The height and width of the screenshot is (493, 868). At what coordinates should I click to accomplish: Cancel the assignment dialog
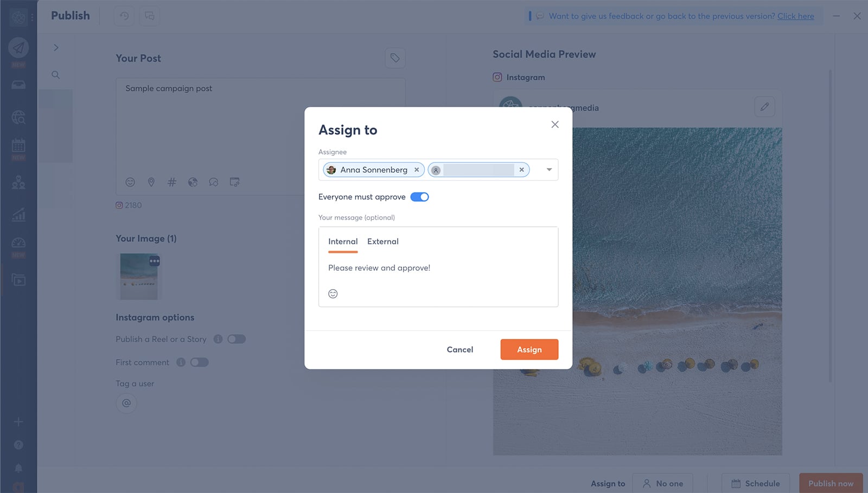(x=459, y=349)
